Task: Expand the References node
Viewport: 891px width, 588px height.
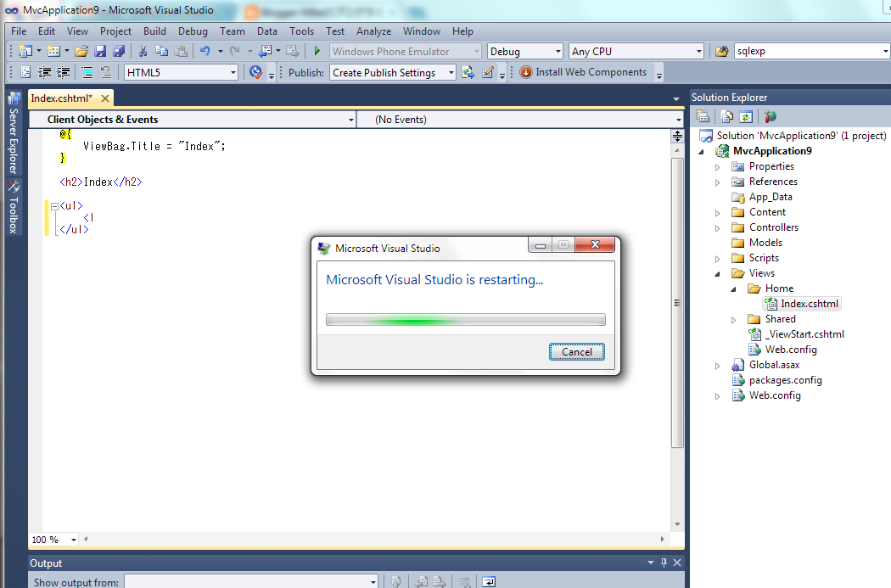Action: 717,182
